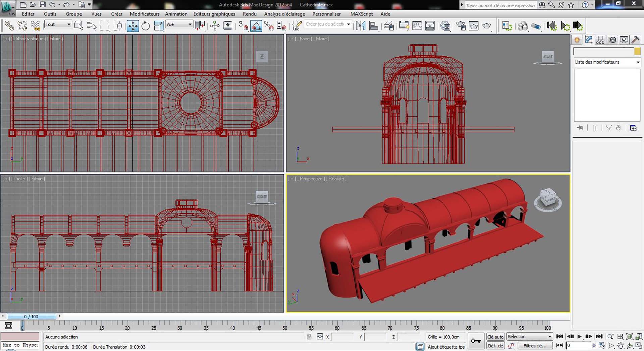Switch to the Hierarchy command panel
The height and width of the screenshot is (351, 644).
600,40
